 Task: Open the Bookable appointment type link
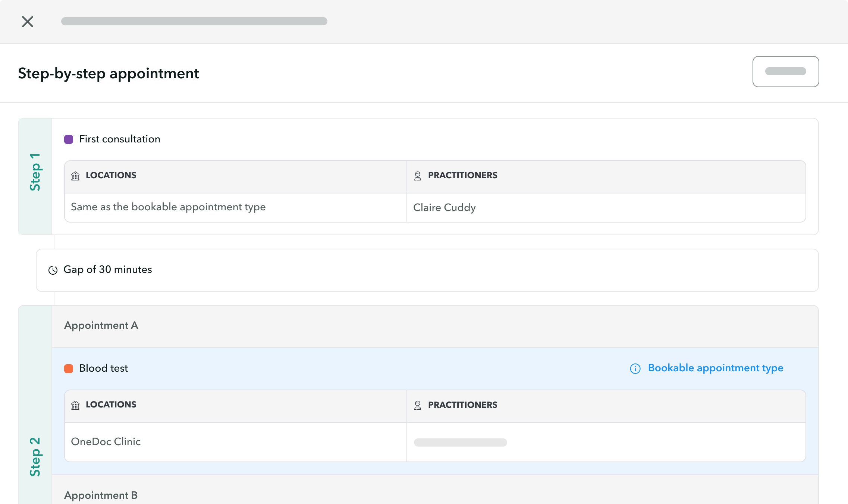click(x=715, y=368)
